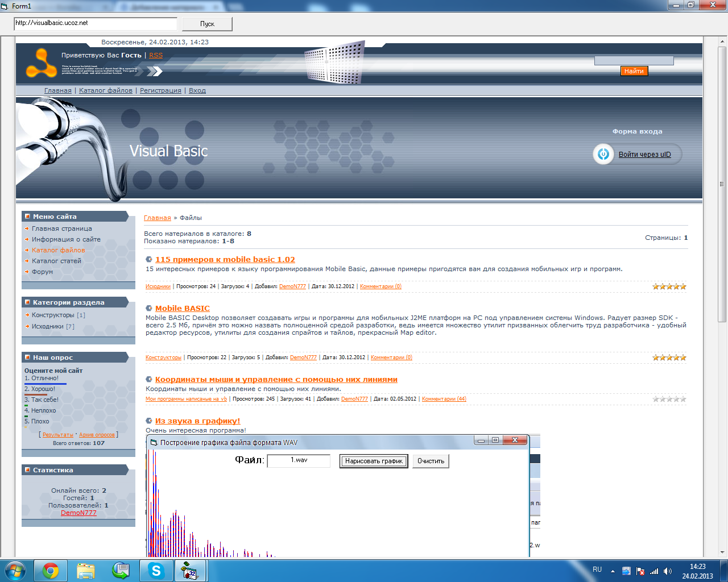This screenshot has height=582, width=728.
Task: Choose poll answer 4. Неплохо
Action: (x=40, y=410)
